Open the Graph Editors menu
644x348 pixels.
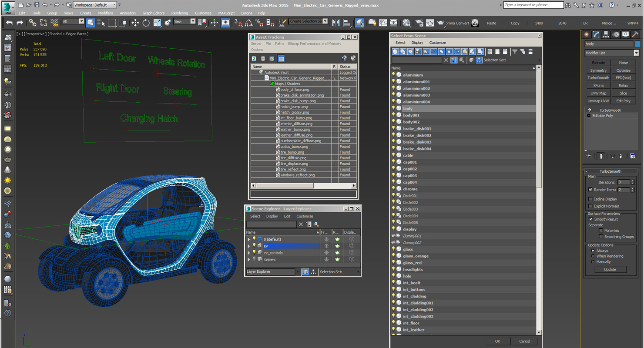pos(154,13)
